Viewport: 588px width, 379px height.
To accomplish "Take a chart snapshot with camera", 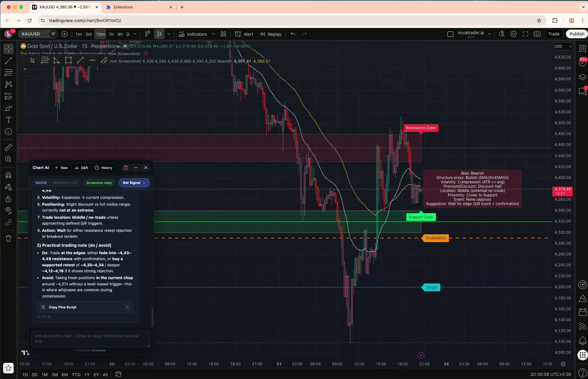I will click(537, 34).
